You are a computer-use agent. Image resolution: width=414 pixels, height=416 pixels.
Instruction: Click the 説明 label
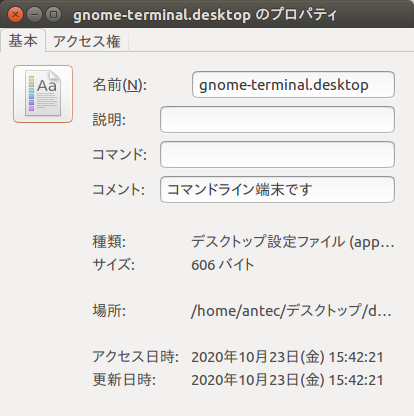[x=109, y=120]
